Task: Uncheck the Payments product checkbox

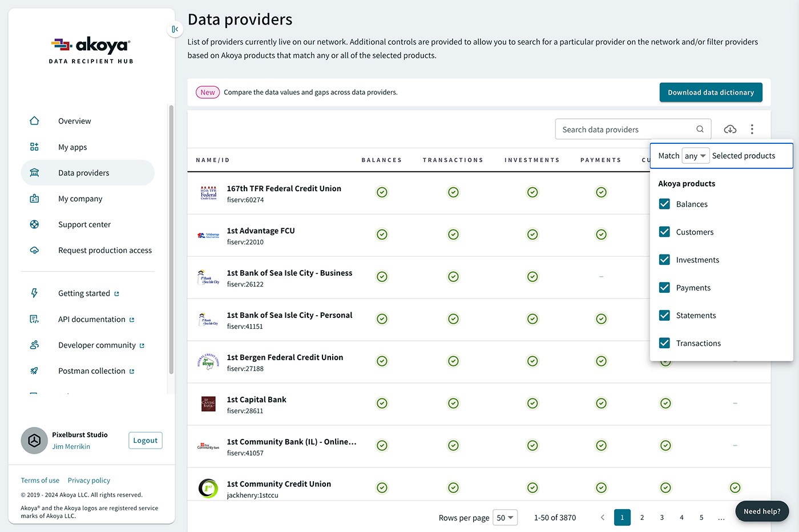Action: click(x=664, y=288)
